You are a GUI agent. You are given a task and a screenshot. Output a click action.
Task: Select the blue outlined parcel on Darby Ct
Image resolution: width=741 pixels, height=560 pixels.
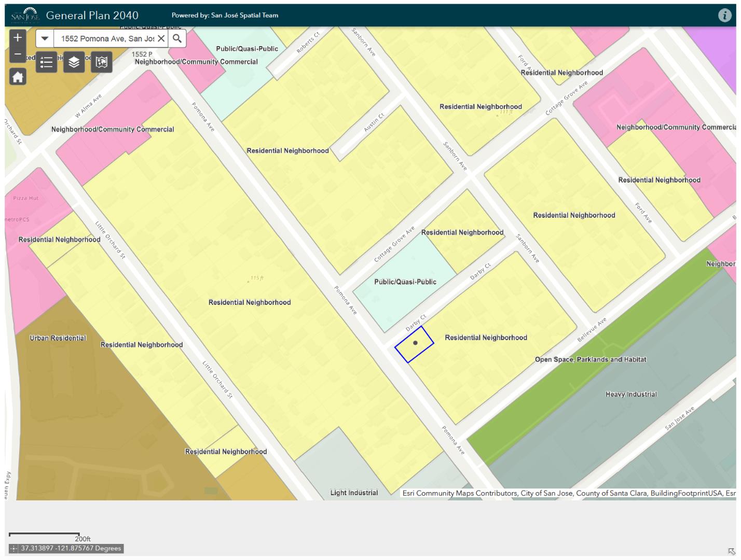(414, 344)
